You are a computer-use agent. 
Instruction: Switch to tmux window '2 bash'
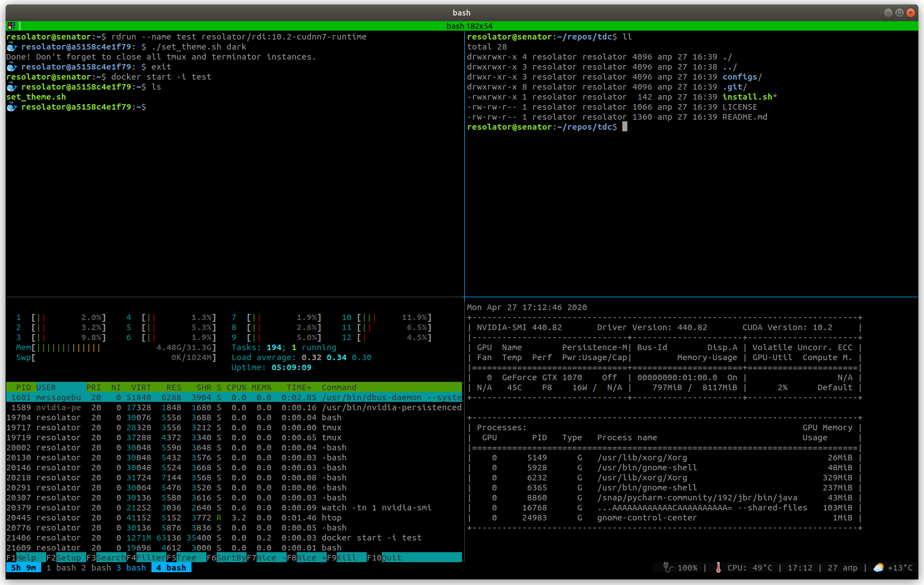pyautogui.click(x=96, y=568)
